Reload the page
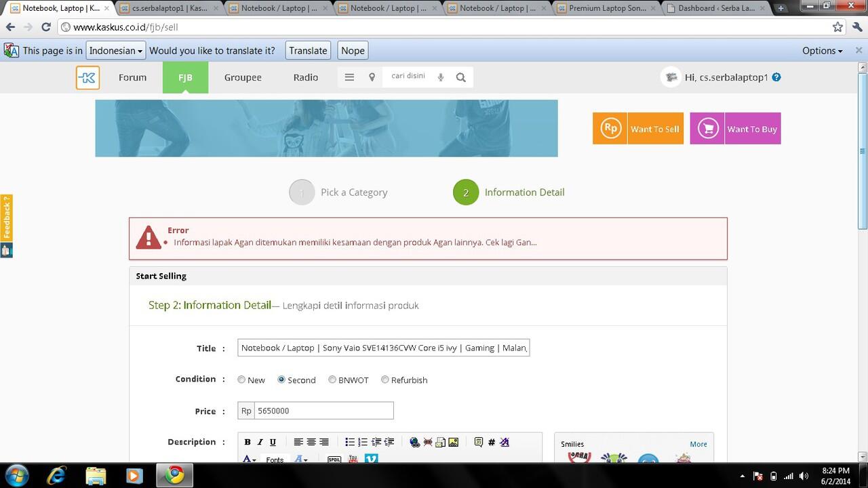The width and height of the screenshot is (868, 488). tap(46, 27)
